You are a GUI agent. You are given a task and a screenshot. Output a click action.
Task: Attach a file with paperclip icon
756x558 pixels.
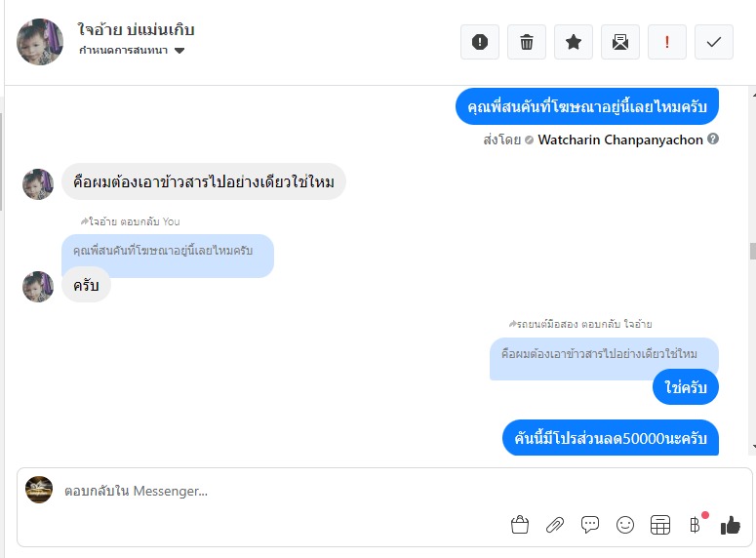coord(555,525)
